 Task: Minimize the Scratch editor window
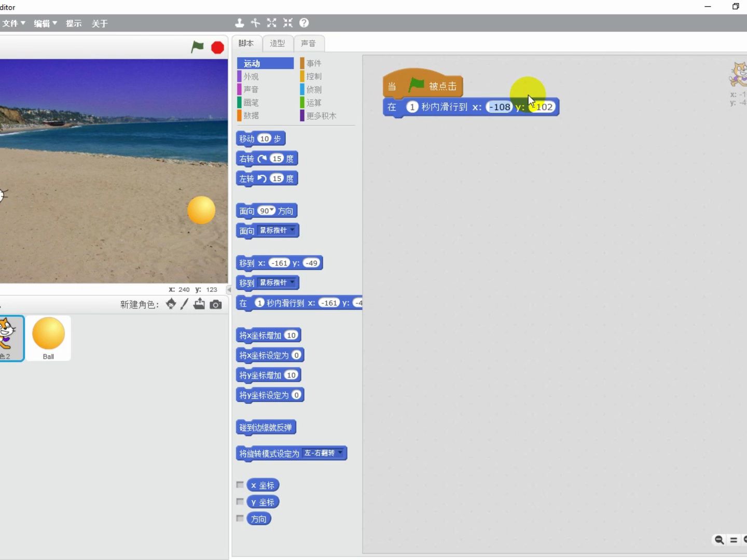pyautogui.click(x=708, y=6)
